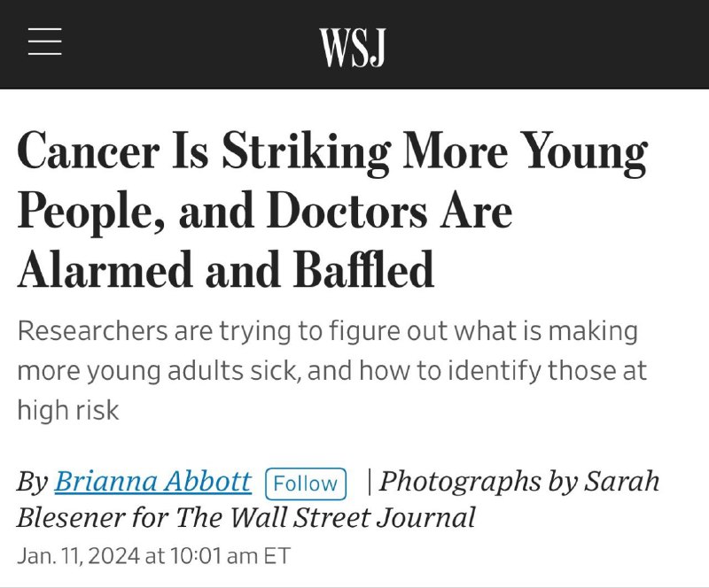Click 'Photographs' in the byline
The height and width of the screenshot is (588, 709).
(x=460, y=482)
